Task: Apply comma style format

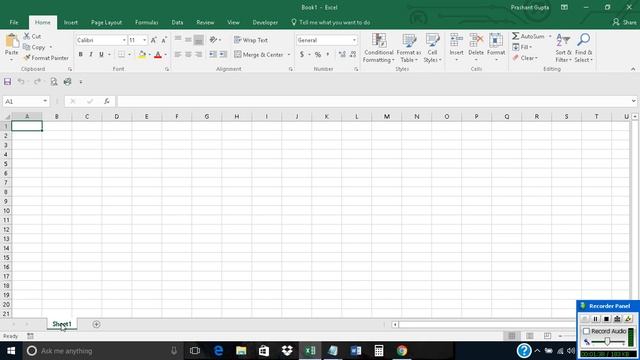Action: coord(328,54)
